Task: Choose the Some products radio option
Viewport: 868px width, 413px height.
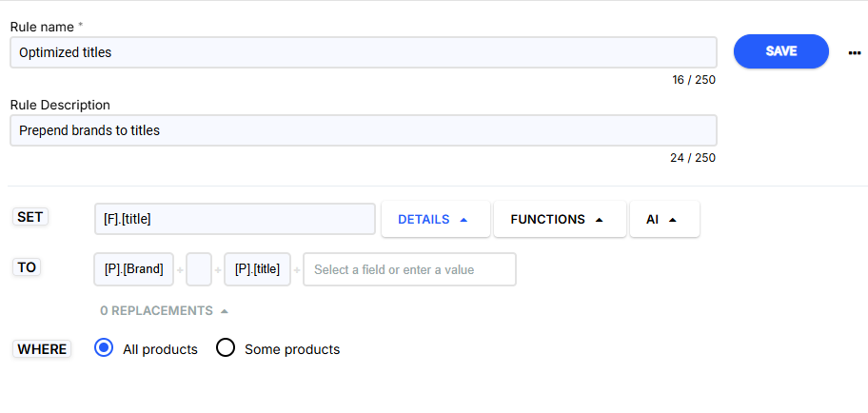Action: click(x=226, y=348)
